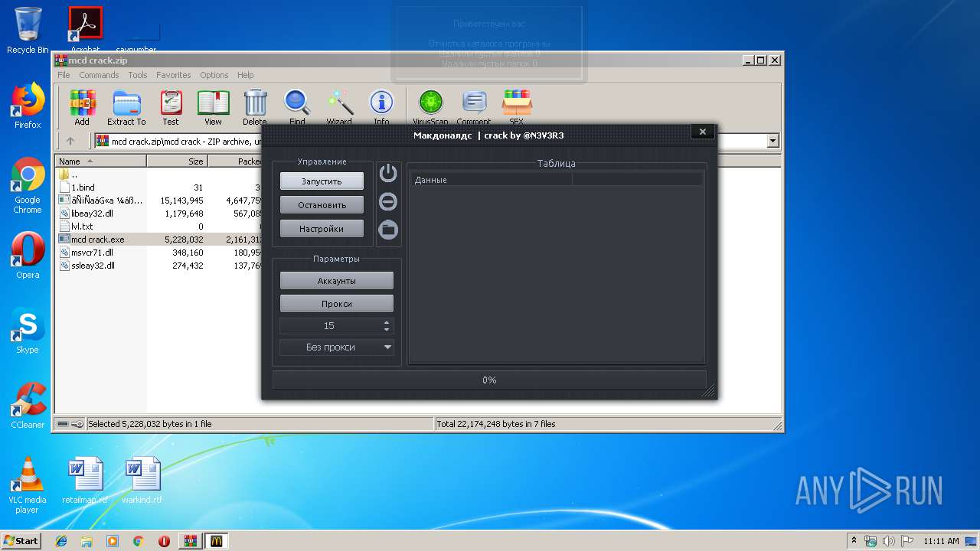Click the Windows Start button
This screenshot has width=980, height=551.
(21, 541)
